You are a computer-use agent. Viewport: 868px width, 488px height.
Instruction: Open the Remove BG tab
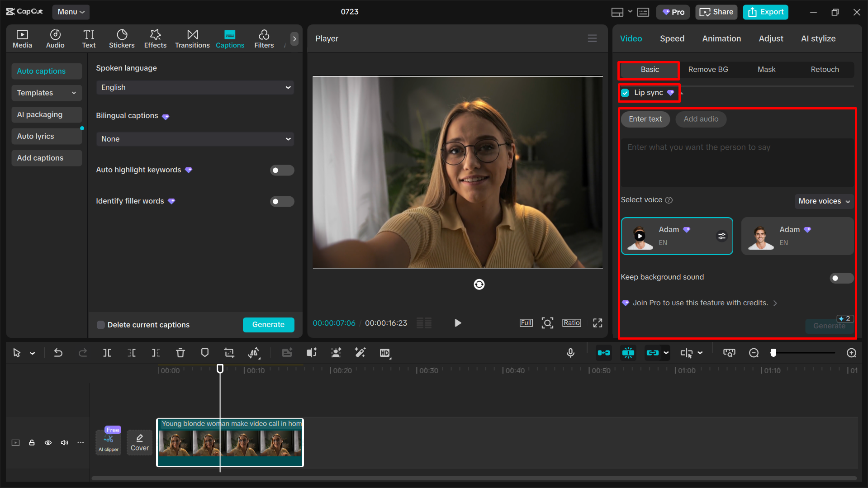708,69
